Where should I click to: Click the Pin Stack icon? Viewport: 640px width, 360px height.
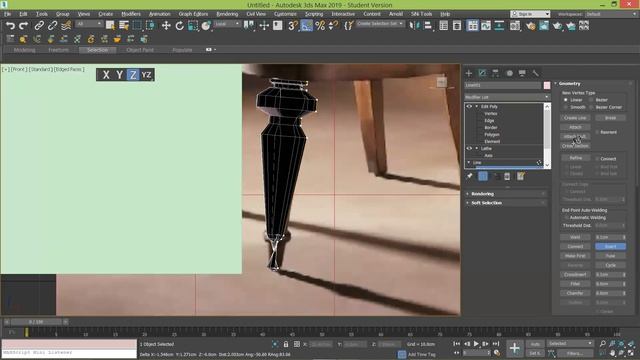pos(469,176)
